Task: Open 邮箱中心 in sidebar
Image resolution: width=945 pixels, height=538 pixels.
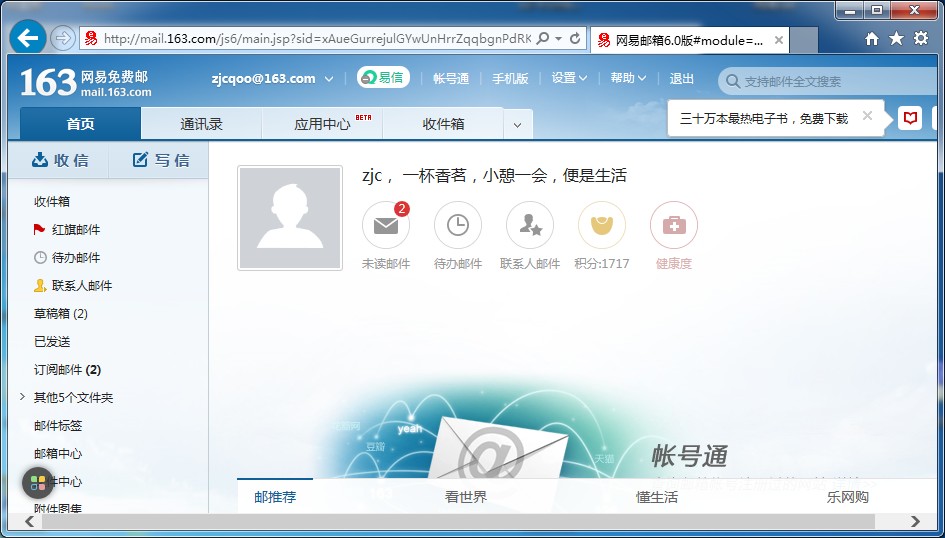Action: tap(58, 454)
